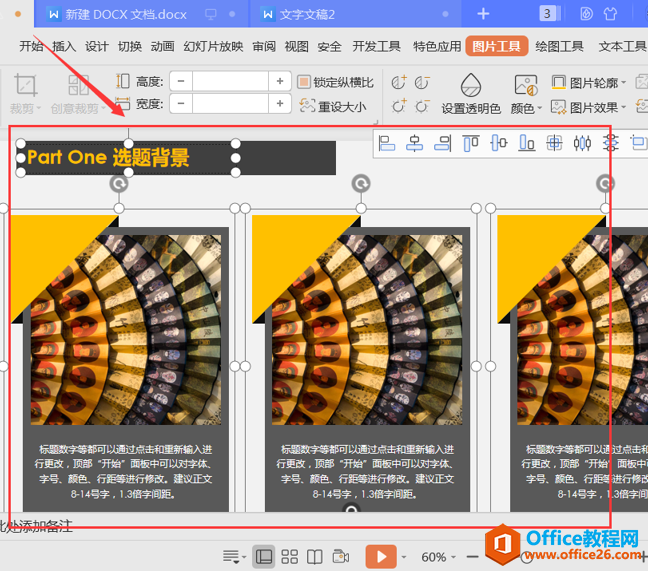Decrease width with the minus stepper
This screenshot has height=572, width=648.
point(181,103)
